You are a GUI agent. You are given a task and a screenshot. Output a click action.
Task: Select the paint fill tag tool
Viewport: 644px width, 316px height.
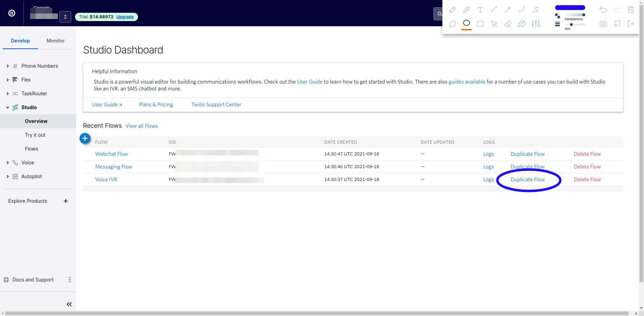[522, 24]
